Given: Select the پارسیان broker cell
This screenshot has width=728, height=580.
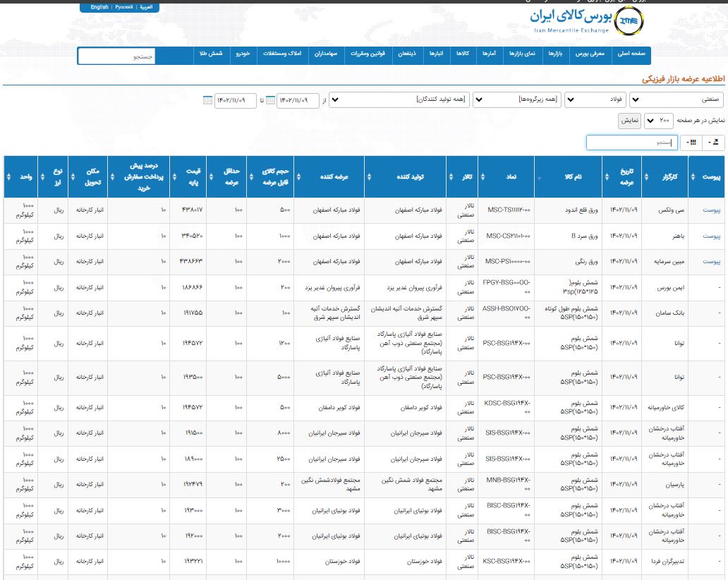Looking at the screenshot, I should click(665, 485).
